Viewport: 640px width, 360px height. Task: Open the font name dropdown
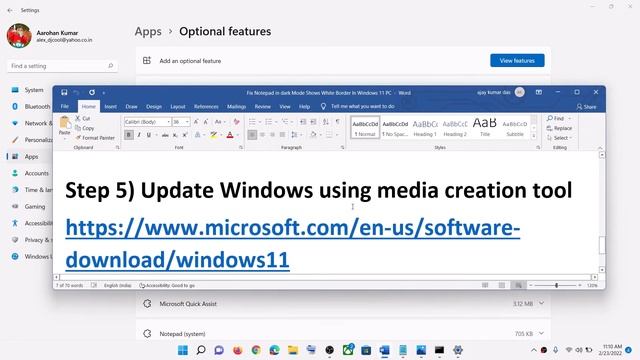[168, 122]
